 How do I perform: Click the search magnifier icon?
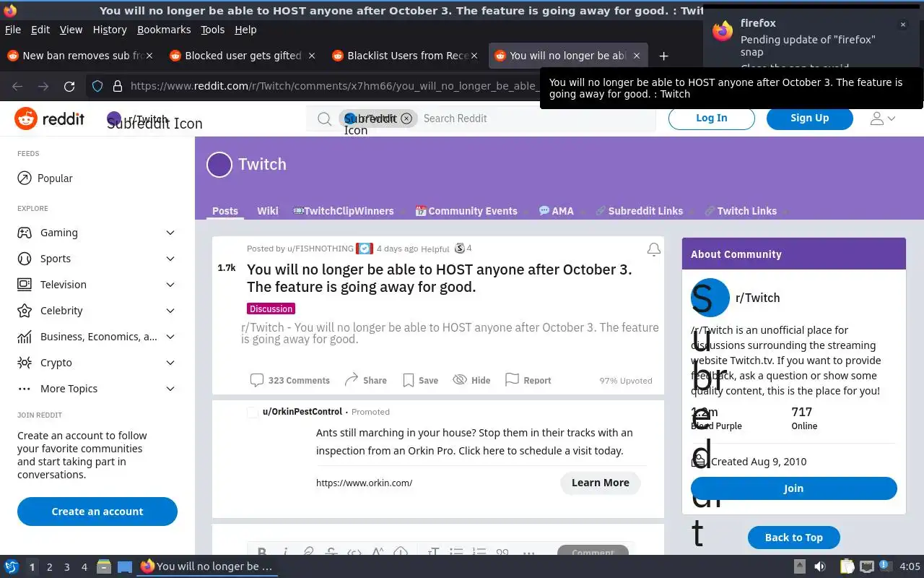click(325, 118)
